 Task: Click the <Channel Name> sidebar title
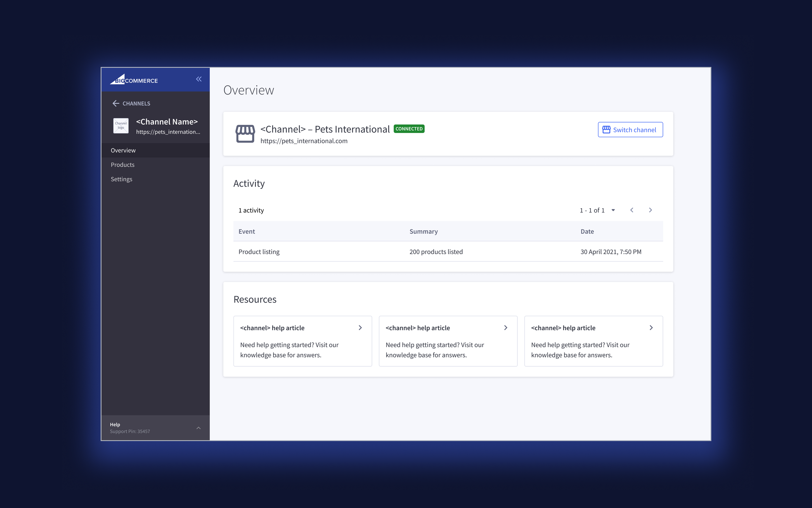point(167,122)
